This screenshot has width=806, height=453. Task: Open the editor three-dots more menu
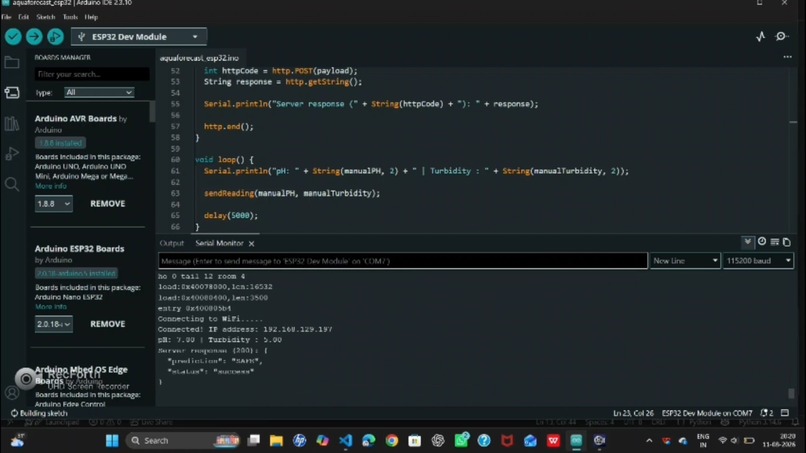(787, 57)
